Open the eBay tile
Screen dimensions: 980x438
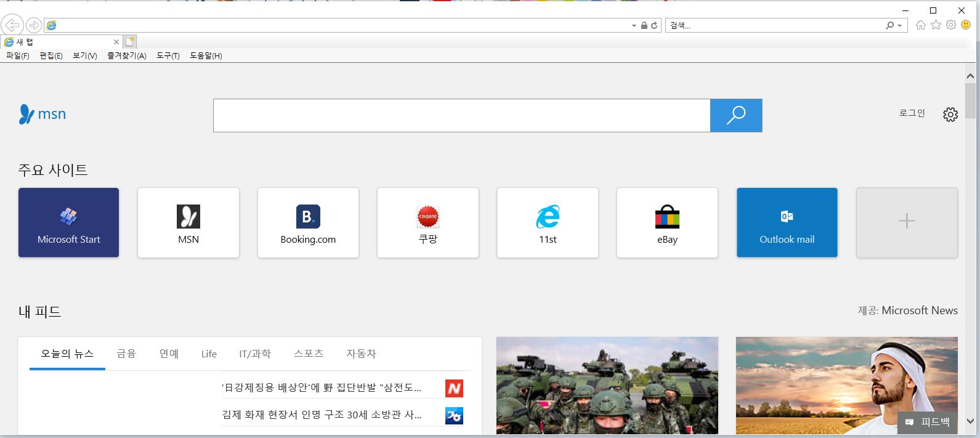click(667, 222)
